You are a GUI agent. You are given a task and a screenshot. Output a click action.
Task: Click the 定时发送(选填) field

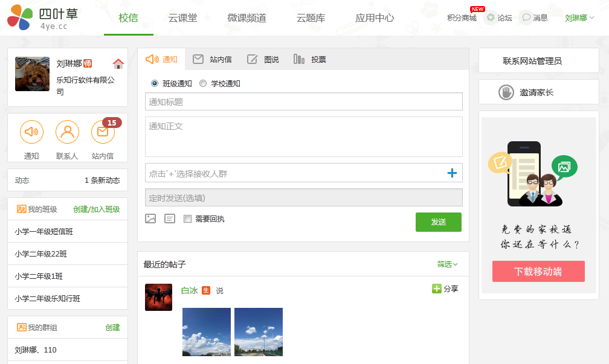click(304, 197)
